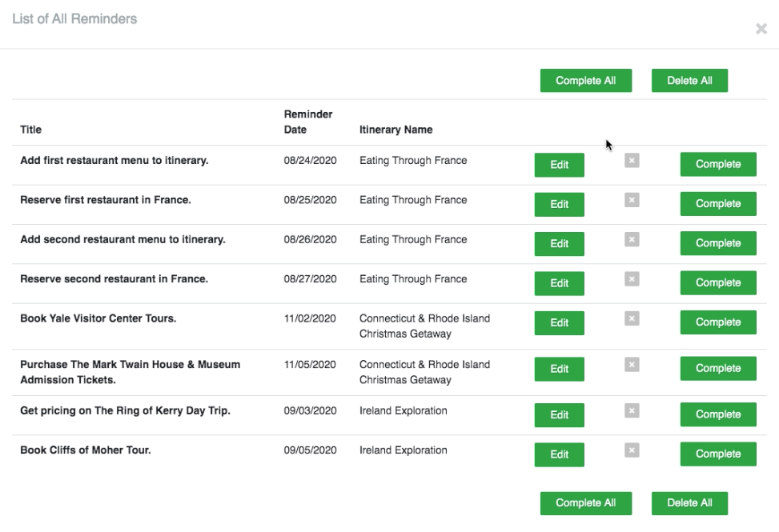Delete Book Cliffs of Moher Tour reminder x
The height and width of the screenshot is (532, 779).
pyautogui.click(x=632, y=450)
